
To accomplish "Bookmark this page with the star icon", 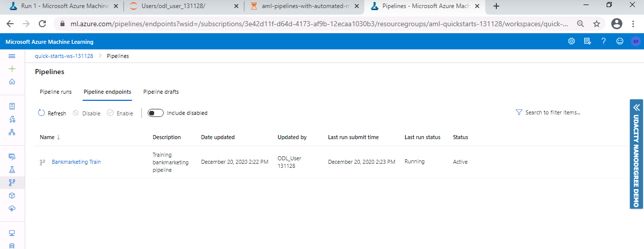I will click(x=597, y=24).
